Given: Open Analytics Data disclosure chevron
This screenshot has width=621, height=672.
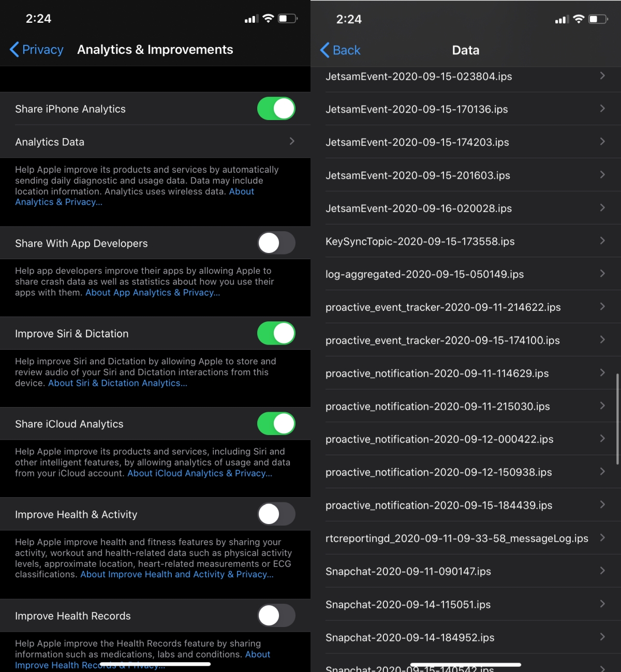Looking at the screenshot, I should [x=292, y=141].
